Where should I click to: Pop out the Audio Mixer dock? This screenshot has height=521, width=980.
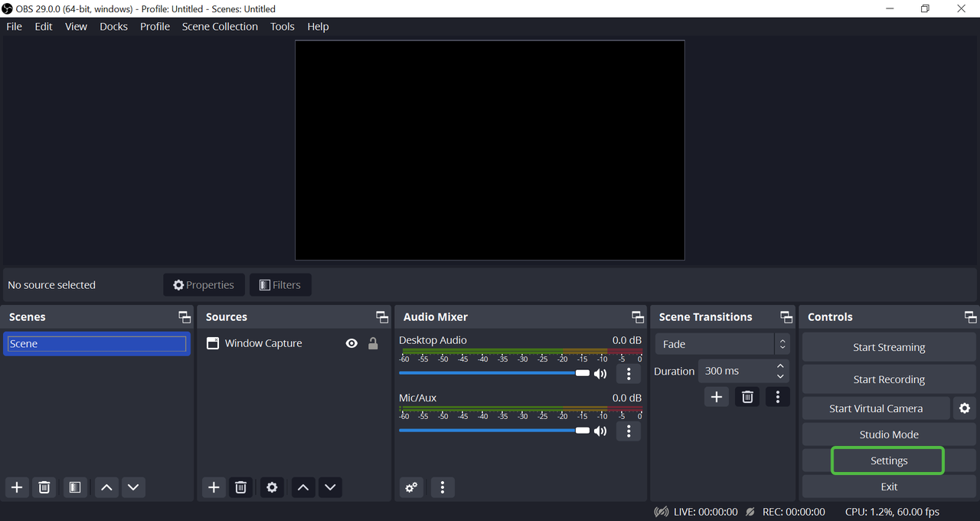click(637, 317)
